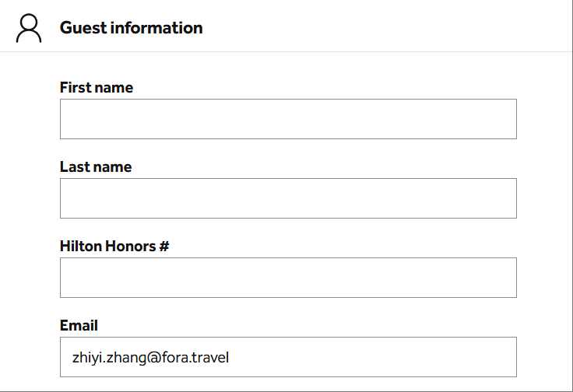The image size is (573, 392).
Task: Click the Hilton Honors # label
Action: [114, 247]
